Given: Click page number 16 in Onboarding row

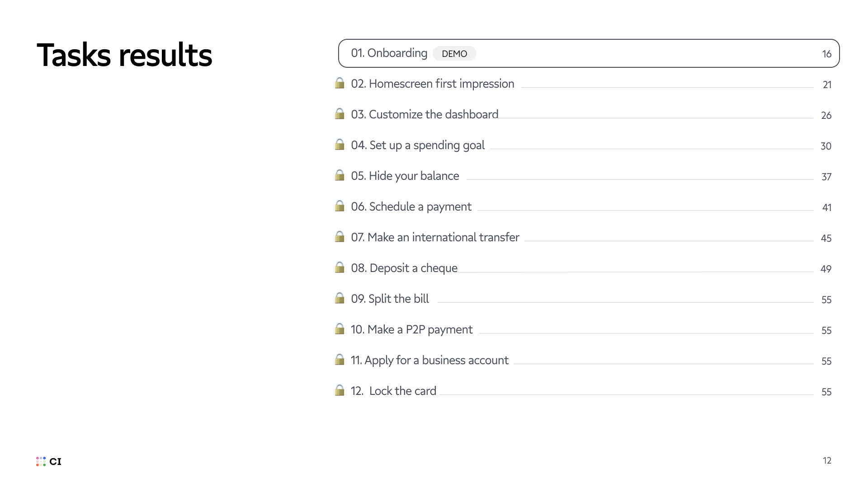Looking at the screenshot, I should [x=826, y=54].
